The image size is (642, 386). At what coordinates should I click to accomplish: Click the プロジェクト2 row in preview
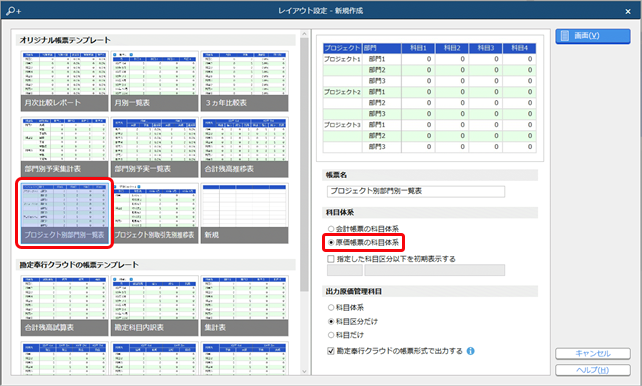430,92
